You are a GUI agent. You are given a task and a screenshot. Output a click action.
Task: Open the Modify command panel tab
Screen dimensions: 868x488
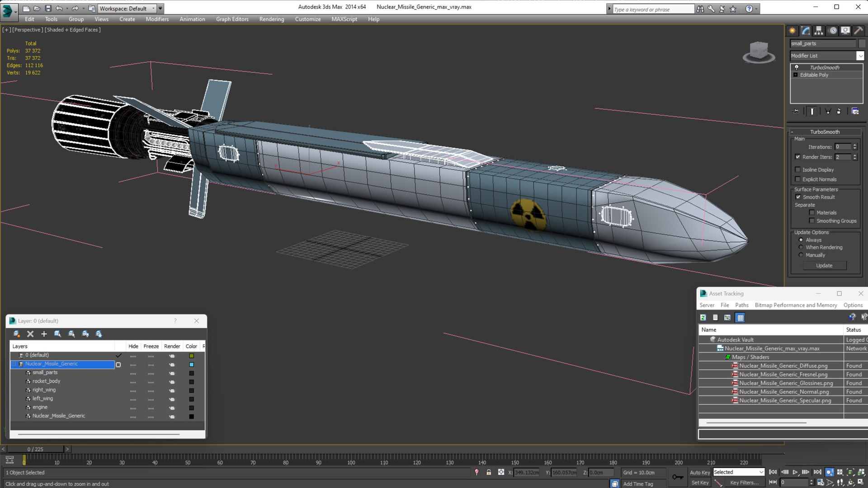(x=806, y=31)
